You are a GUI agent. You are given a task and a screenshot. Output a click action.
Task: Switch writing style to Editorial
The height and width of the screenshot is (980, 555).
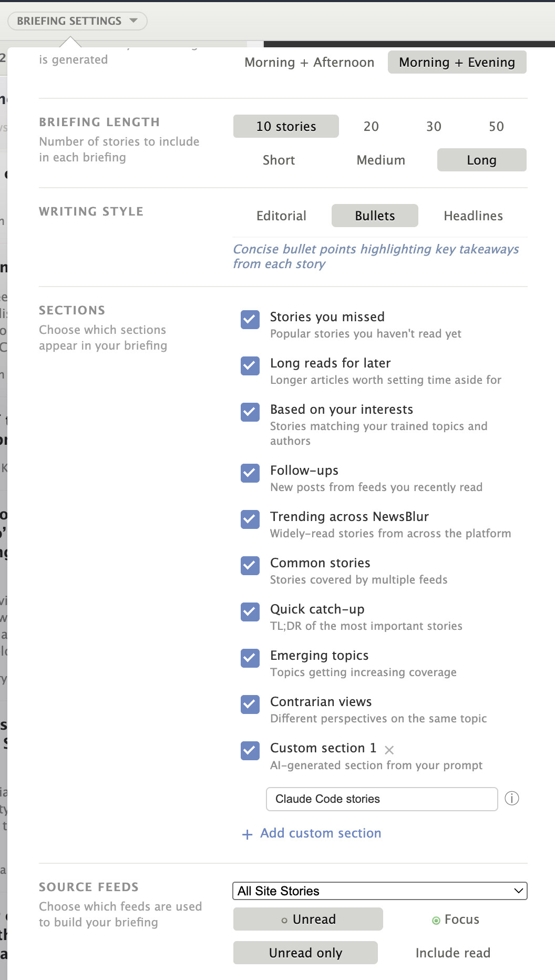pyautogui.click(x=281, y=216)
